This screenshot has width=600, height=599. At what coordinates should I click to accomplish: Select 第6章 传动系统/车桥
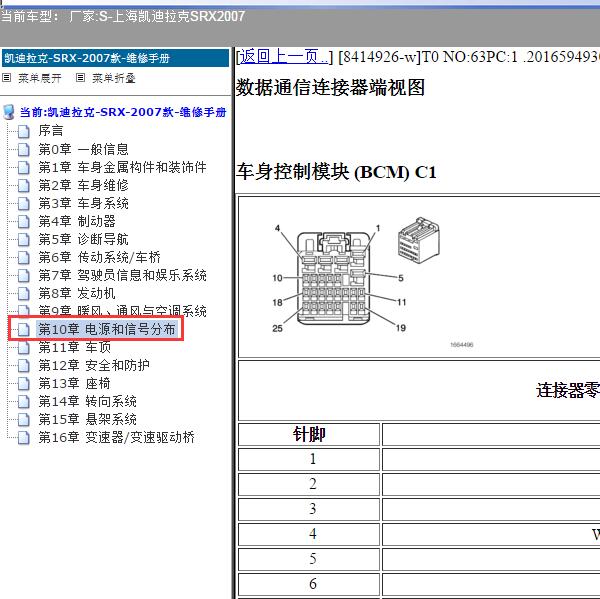pos(99,257)
